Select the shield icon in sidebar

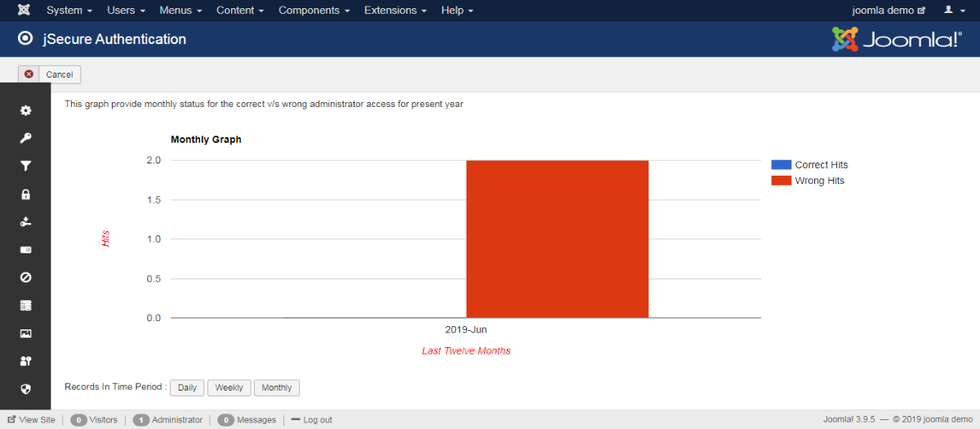(x=25, y=389)
